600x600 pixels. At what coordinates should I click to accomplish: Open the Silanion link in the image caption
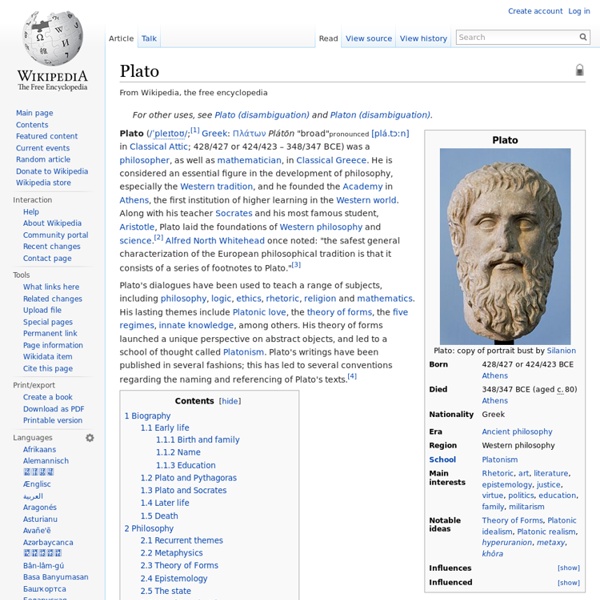561,351
